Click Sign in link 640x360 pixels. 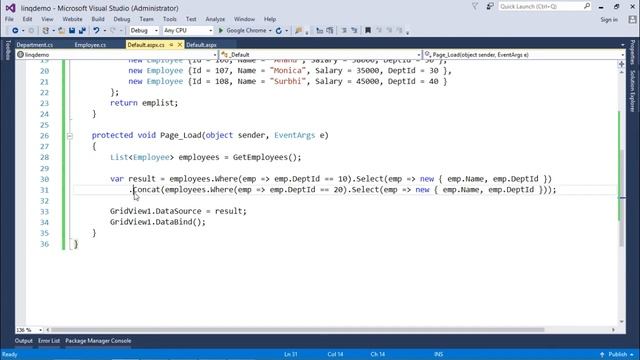609,20
